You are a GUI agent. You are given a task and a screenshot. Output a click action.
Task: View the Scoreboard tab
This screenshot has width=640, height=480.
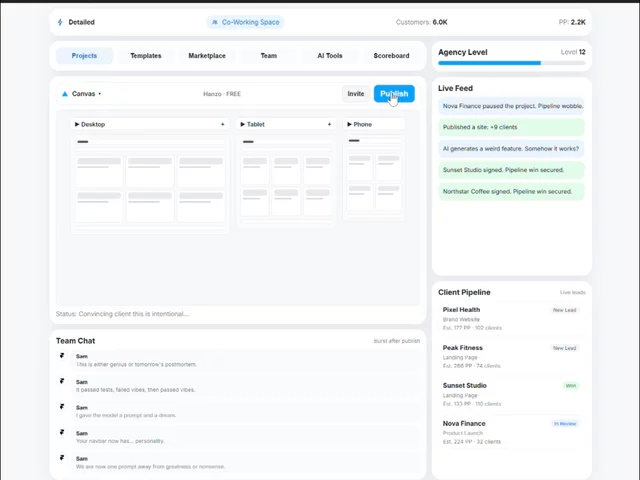(391, 56)
